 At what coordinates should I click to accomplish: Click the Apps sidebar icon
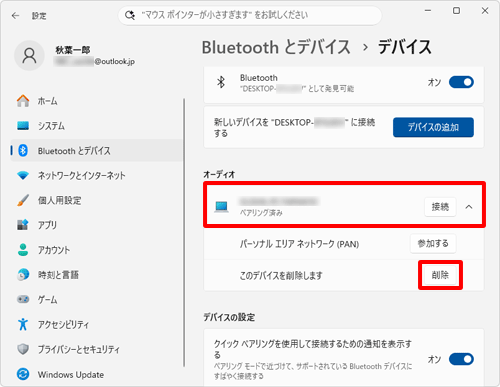[x=23, y=225]
